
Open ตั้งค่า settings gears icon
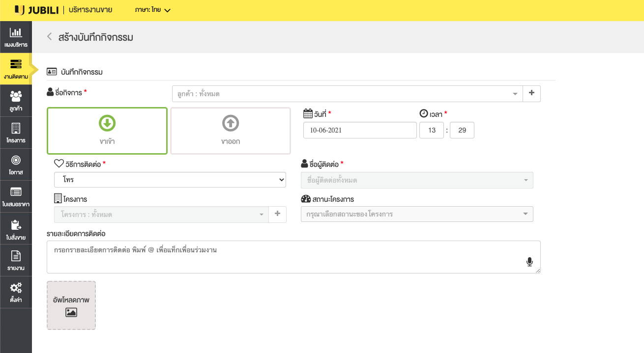click(16, 292)
